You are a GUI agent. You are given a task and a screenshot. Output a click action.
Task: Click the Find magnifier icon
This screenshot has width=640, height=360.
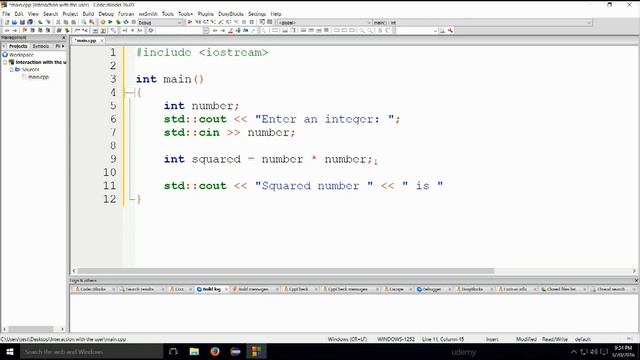84,22
